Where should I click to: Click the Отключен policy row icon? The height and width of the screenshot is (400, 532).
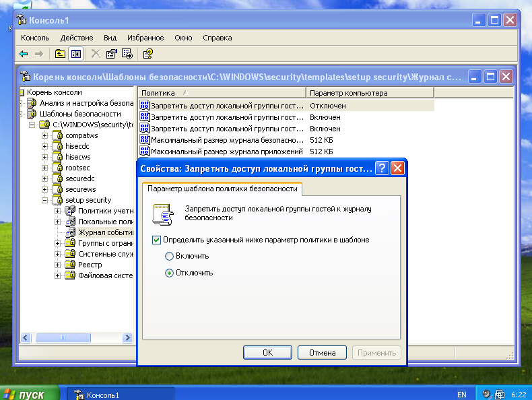click(x=145, y=106)
